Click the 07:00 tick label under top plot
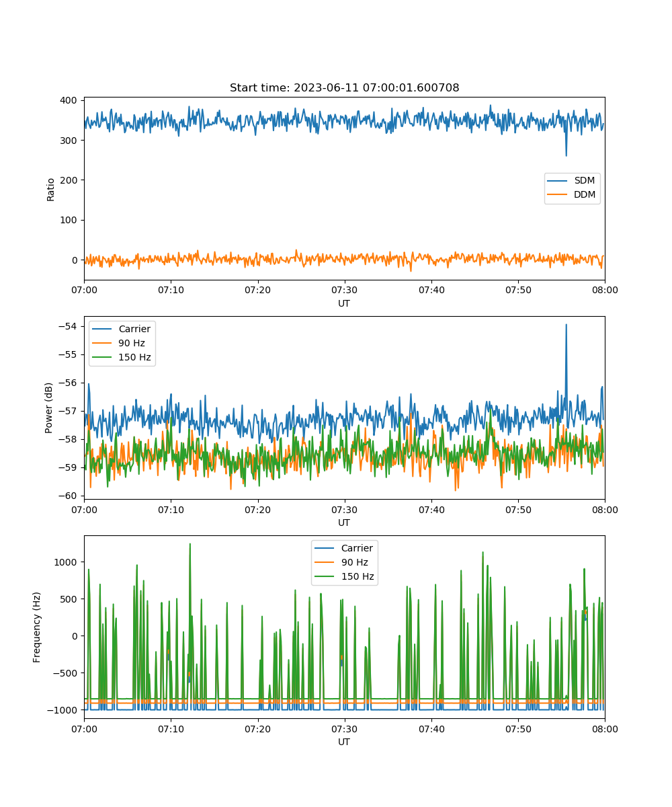The width and height of the screenshot is (672, 807). pyautogui.click(x=84, y=290)
